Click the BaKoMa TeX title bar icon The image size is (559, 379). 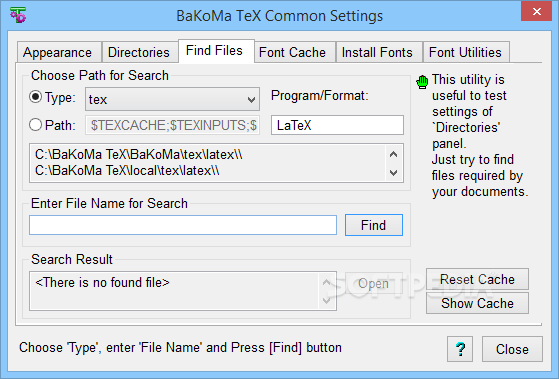(x=18, y=15)
